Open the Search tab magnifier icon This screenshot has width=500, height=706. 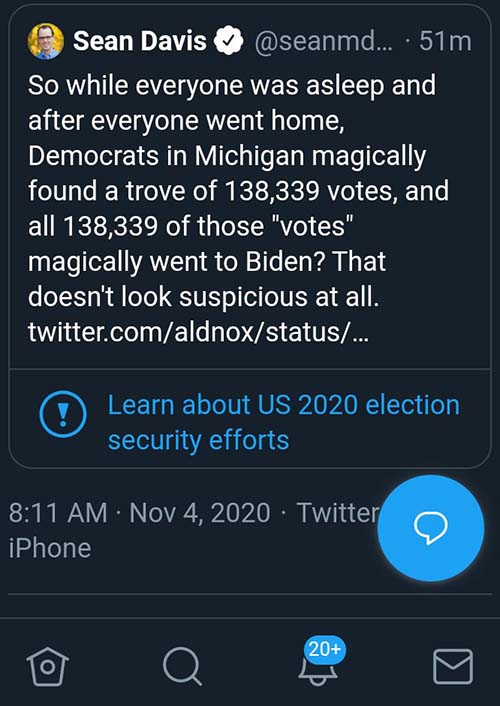pyautogui.click(x=182, y=667)
